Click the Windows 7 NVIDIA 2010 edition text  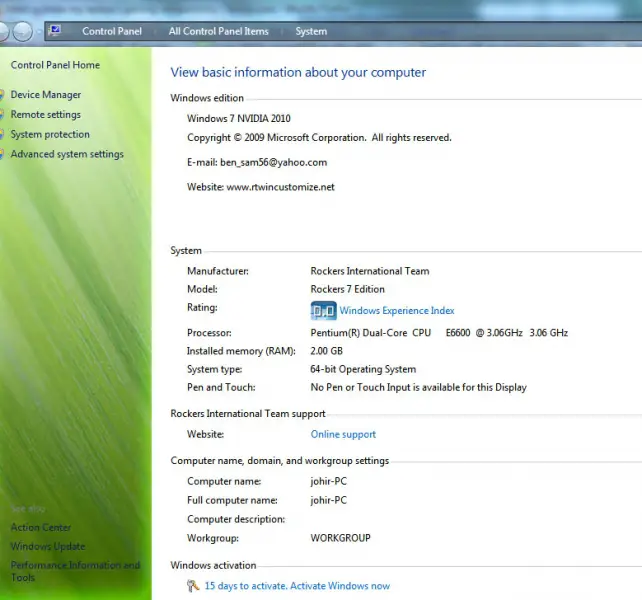(x=239, y=118)
